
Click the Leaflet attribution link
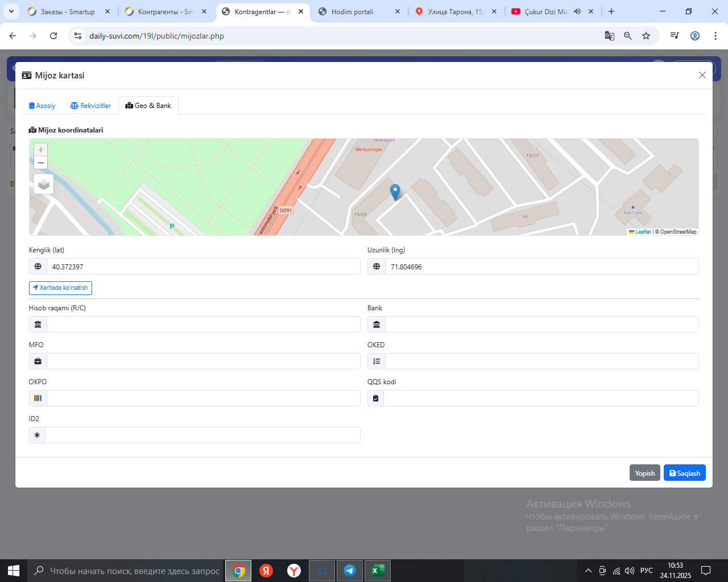pyautogui.click(x=643, y=232)
